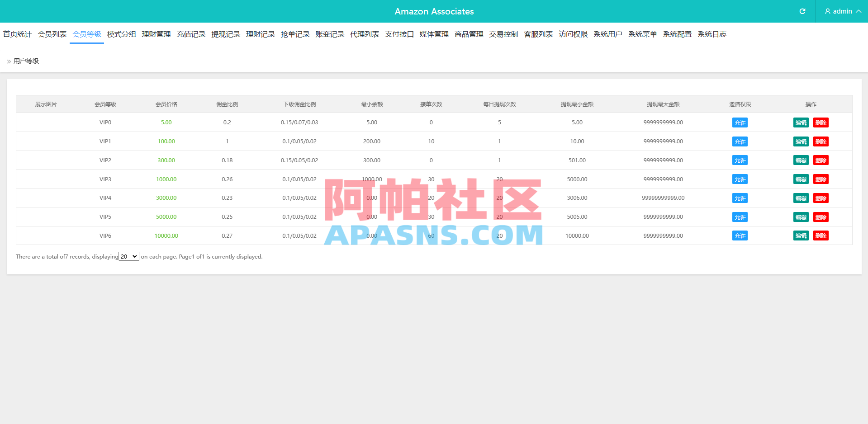Click the admin user profile icon
The width and height of the screenshot is (868, 424).
(x=827, y=11)
